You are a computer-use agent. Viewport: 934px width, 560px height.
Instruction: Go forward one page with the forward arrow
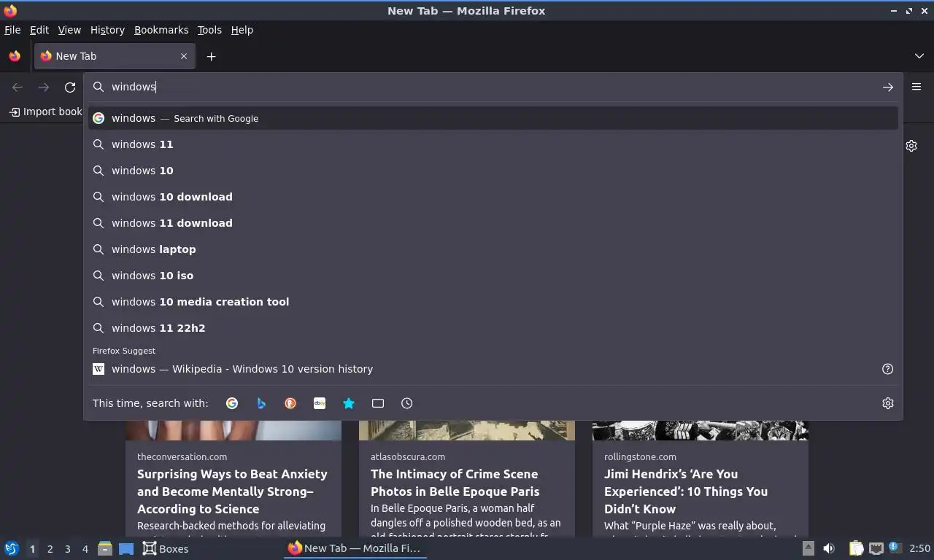click(44, 87)
